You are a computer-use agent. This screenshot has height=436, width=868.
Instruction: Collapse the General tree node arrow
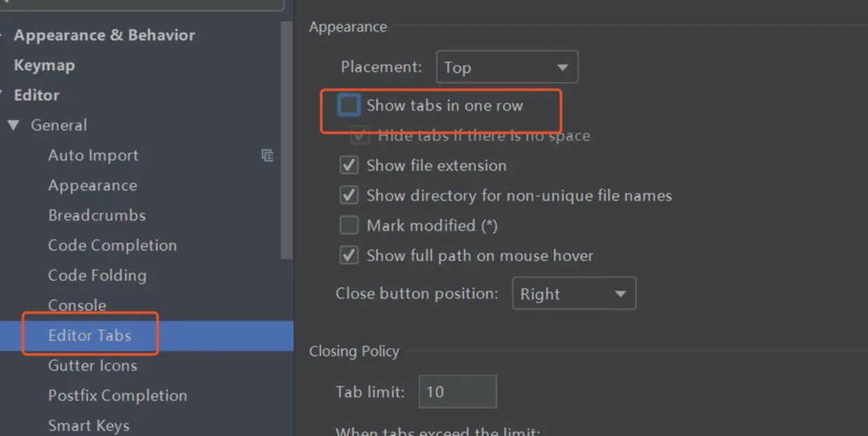13,125
